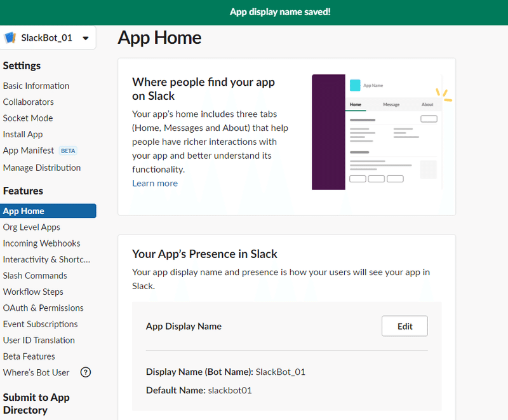Viewport: 508px width, 420px height.
Task: Open Beta Features page
Action: tap(29, 356)
